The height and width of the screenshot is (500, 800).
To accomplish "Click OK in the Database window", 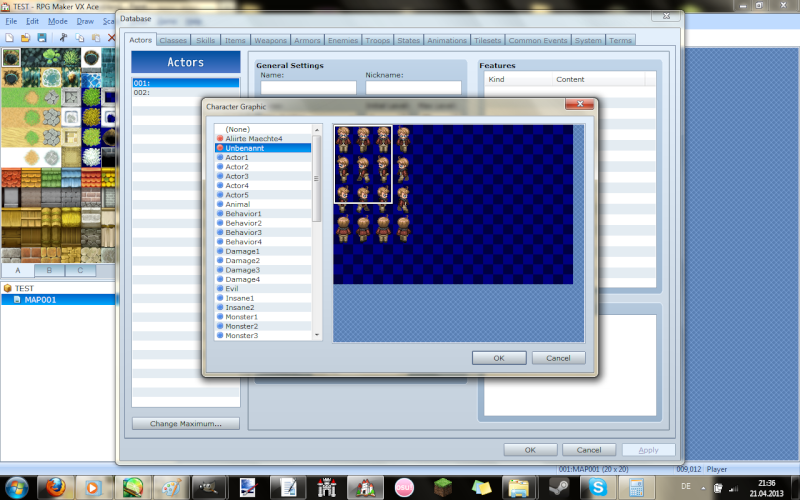I will coord(530,450).
